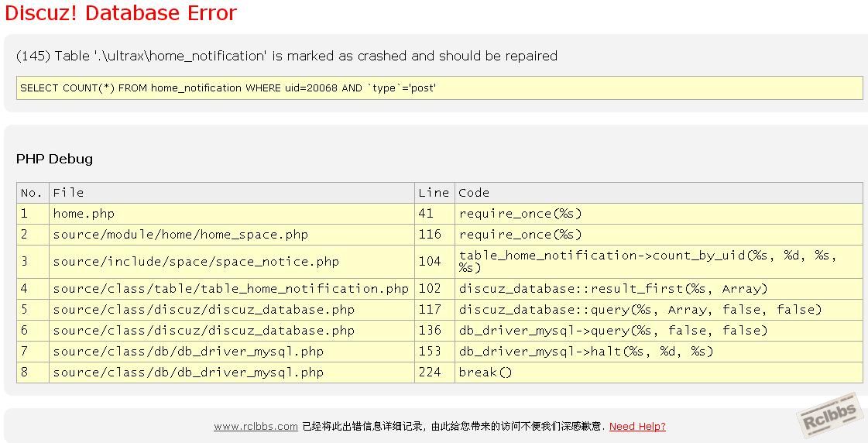Click the SELECT COUNT(*) SQL query box
Screen dimensions: 868x443
coord(440,88)
